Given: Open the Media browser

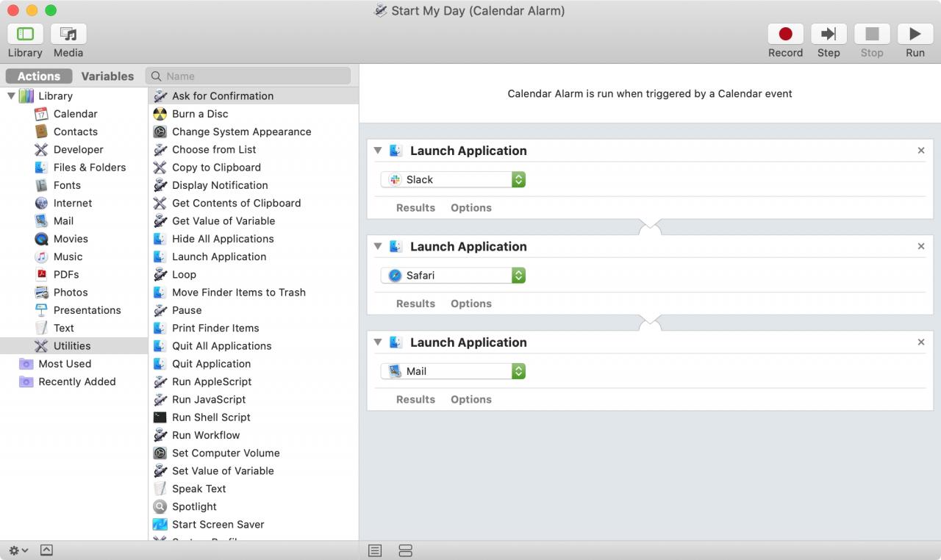Looking at the screenshot, I should pyautogui.click(x=68, y=34).
